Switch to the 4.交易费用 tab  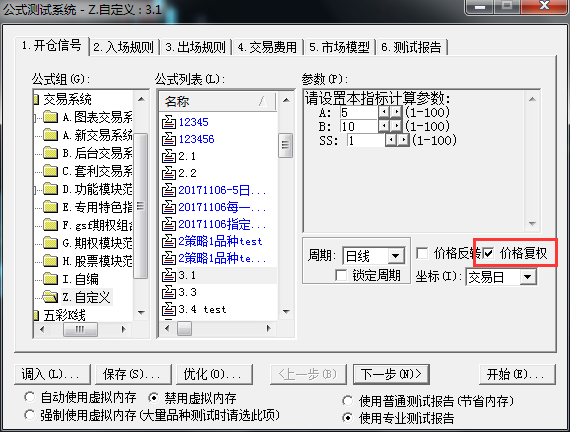(x=268, y=47)
